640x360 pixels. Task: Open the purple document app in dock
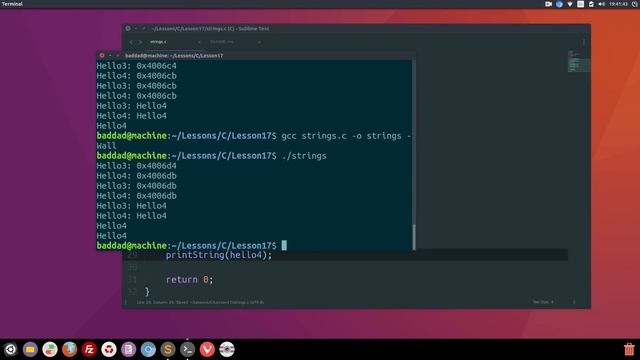click(128, 349)
